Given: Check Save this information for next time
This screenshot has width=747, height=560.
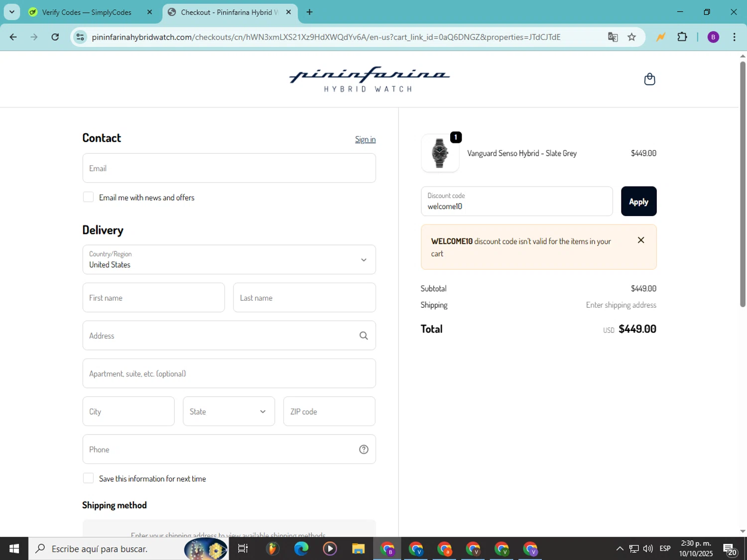Looking at the screenshot, I should click(88, 478).
